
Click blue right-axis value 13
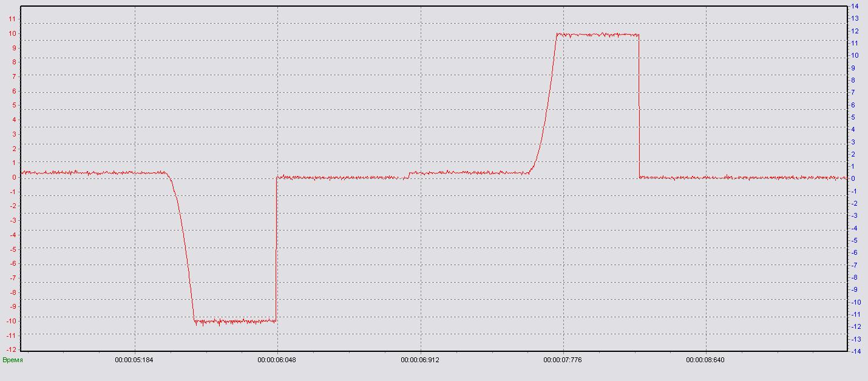[855, 19]
